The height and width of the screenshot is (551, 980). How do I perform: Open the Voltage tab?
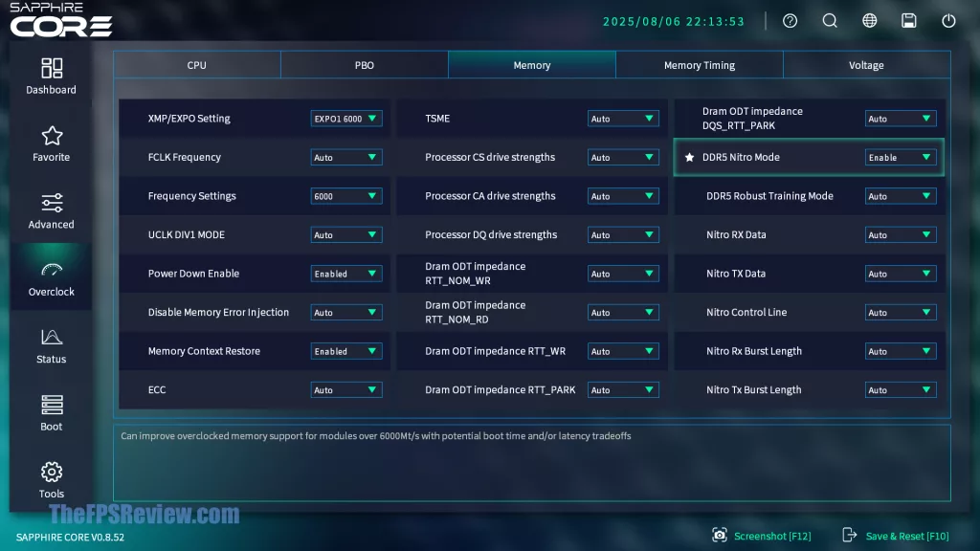point(866,65)
